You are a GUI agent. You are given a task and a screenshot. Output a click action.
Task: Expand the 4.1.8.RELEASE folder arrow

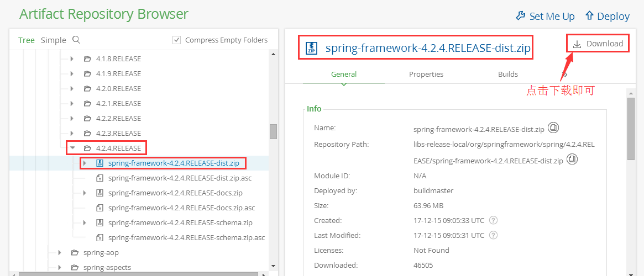click(x=72, y=59)
